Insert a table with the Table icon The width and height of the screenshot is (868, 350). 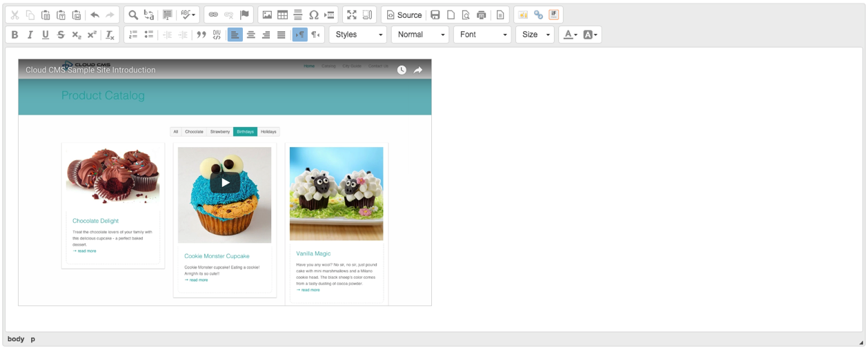[x=283, y=14]
